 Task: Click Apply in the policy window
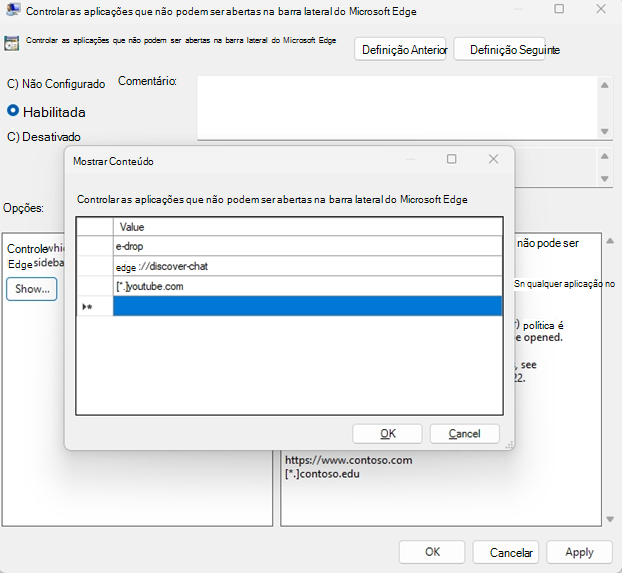tap(580, 552)
